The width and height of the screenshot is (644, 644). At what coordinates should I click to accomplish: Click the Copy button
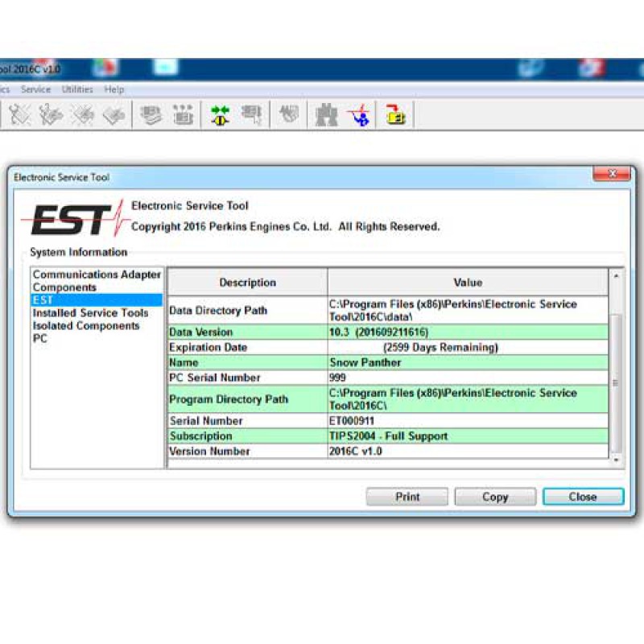point(495,497)
